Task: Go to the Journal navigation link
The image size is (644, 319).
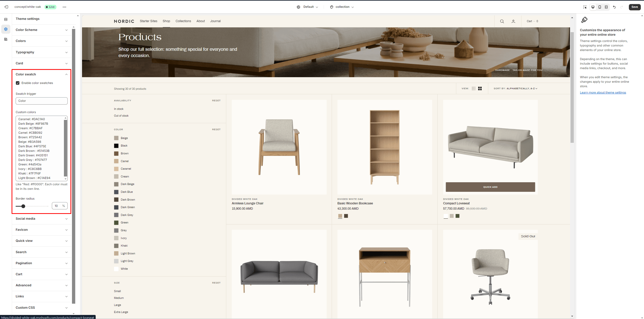Action: [x=215, y=21]
